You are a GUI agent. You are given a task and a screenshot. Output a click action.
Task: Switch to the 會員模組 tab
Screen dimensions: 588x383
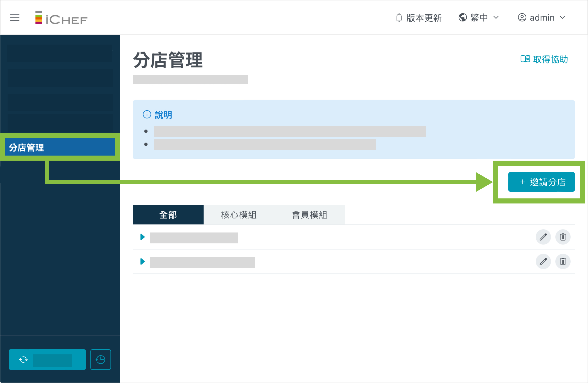point(310,215)
